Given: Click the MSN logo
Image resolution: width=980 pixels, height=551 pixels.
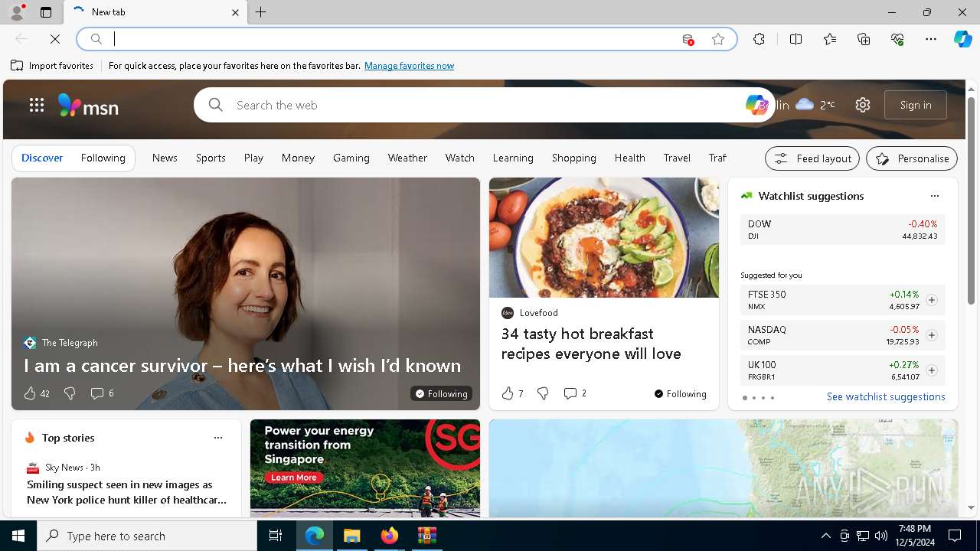Looking at the screenshot, I should click(x=89, y=105).
